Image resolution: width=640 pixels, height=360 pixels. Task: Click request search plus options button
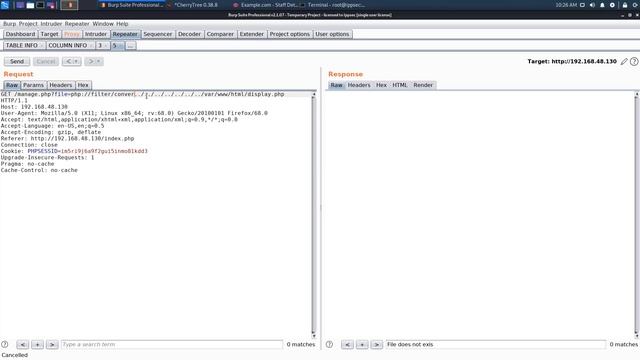[38, 344]
